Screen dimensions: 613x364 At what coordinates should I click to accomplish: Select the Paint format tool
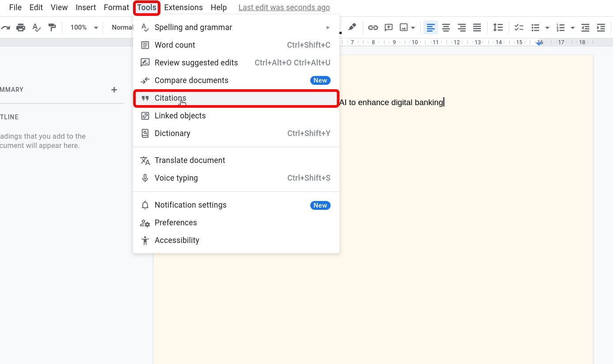[52, 27]
